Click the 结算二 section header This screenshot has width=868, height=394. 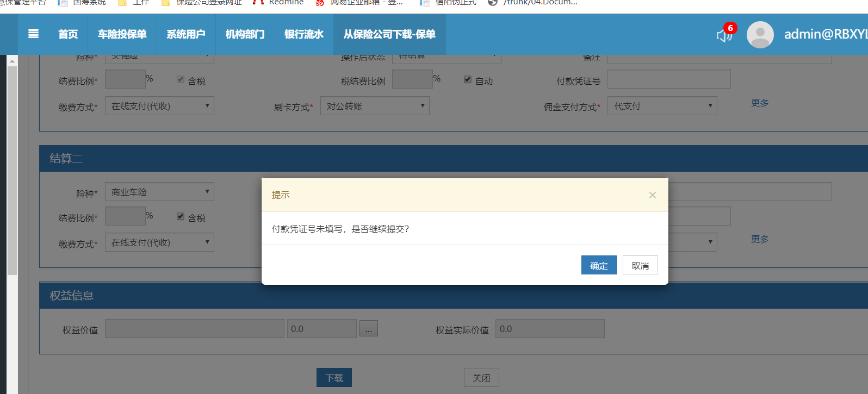454,158
